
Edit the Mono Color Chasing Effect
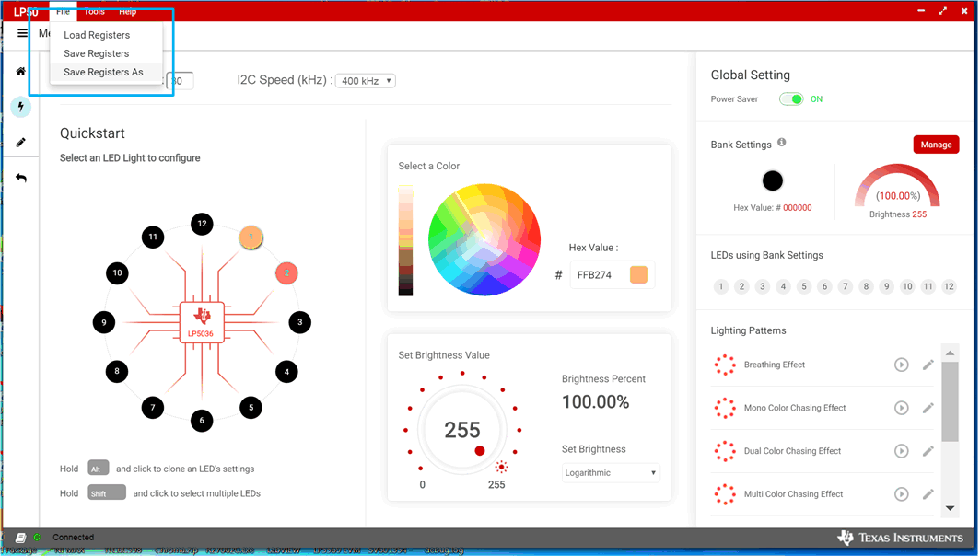pyautogui.click(x=927, y=408)
